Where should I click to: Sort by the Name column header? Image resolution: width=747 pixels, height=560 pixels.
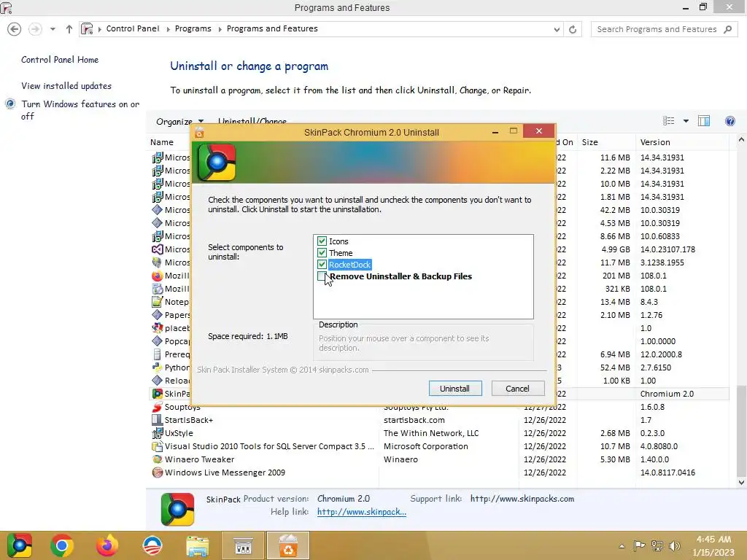(x=162, y=142)
